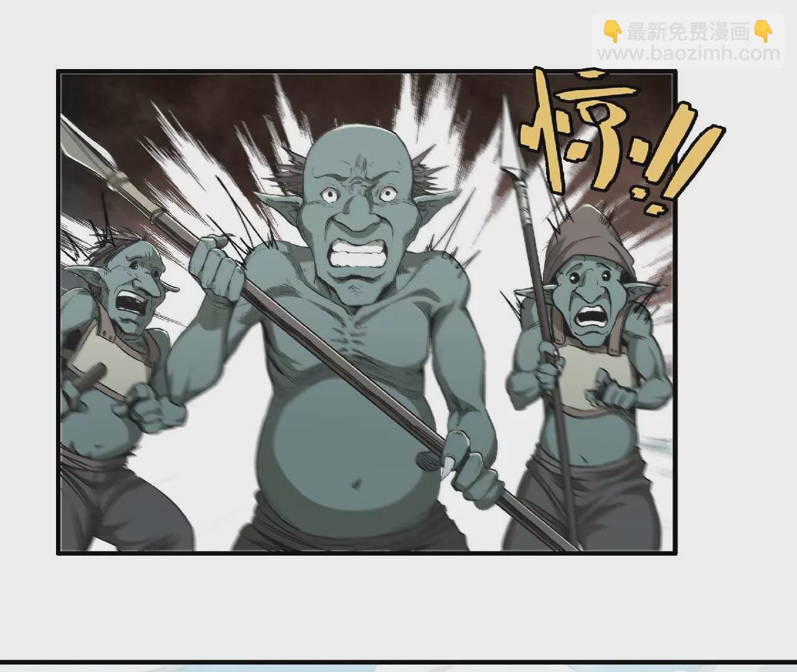Click the center goblin's belly button
Viewport: 797px width, 672px height.
(x=357, y=483)
